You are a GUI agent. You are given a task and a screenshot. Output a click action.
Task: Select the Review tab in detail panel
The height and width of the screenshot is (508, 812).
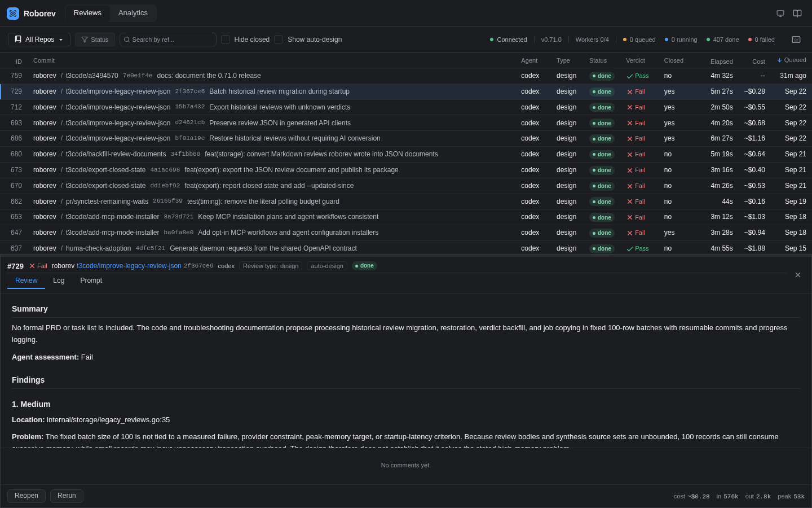pyautogui.click(x=27, y=281)
